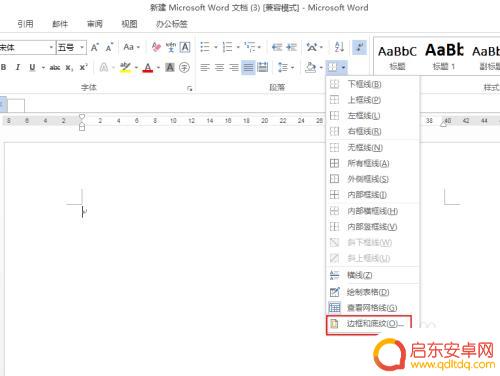Image resolution: width=500 pixels, height=376 pixels.
Task: Click the Sort icon
Action: [x=339, y=47]
